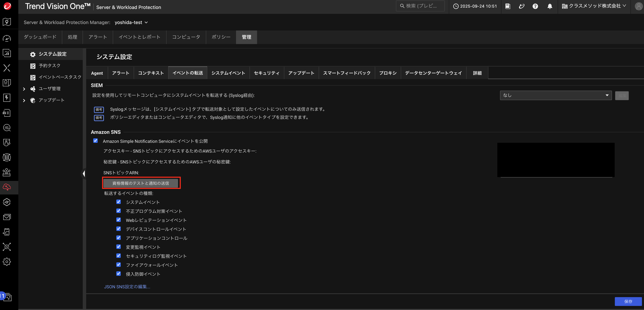Toggle the 変更監視イベント checkbox

119,247
